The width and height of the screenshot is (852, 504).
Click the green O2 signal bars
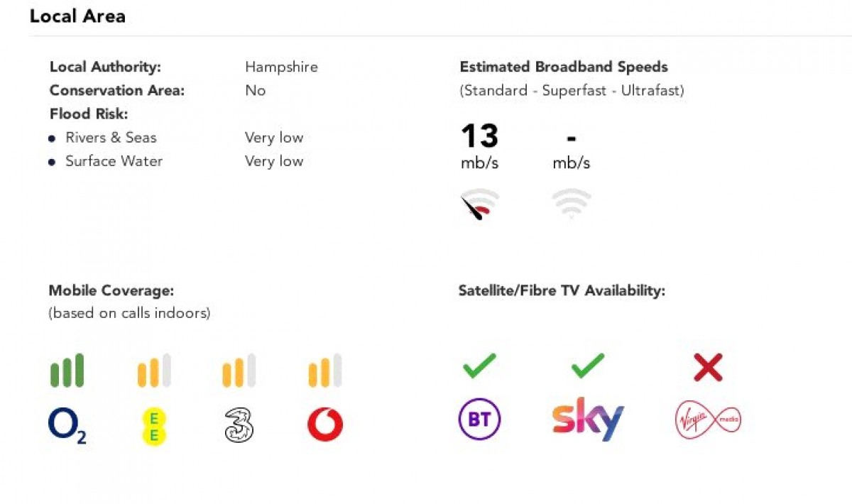(x=67, y=371)
